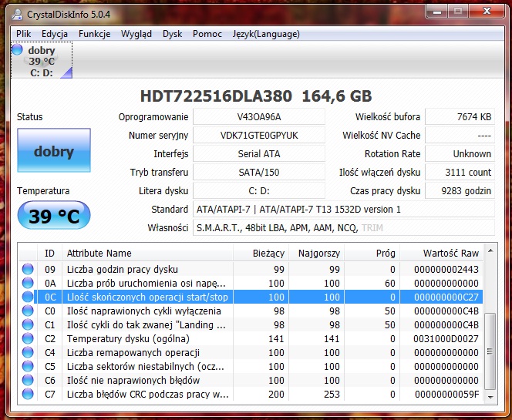Click the Własności features field
512x420 pixels.
coord(344,228)
